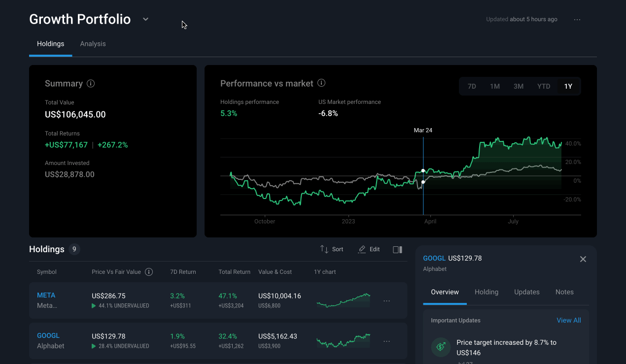The height and width of the screenshot is (364, 626).
Task: Select the YTD time range
Action: pos(544,86)
